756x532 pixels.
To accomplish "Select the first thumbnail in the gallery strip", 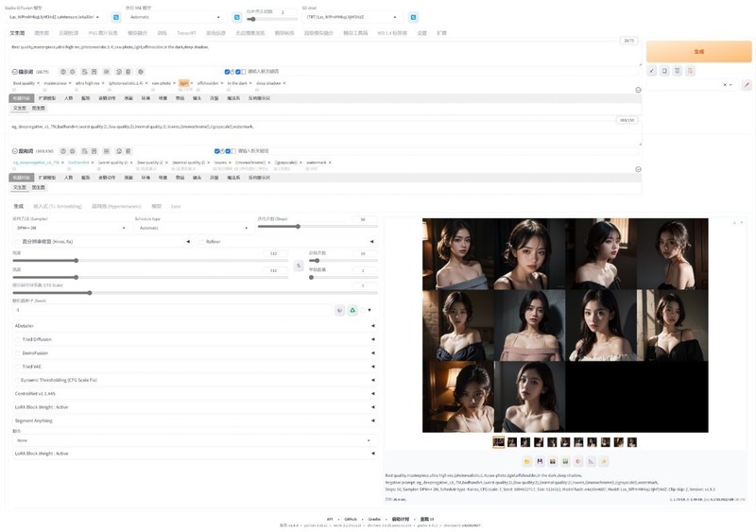I will point(499,441).
